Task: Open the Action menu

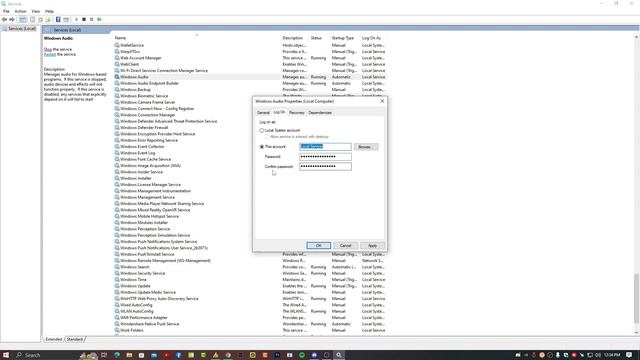Action: click(x=20, y=11)
